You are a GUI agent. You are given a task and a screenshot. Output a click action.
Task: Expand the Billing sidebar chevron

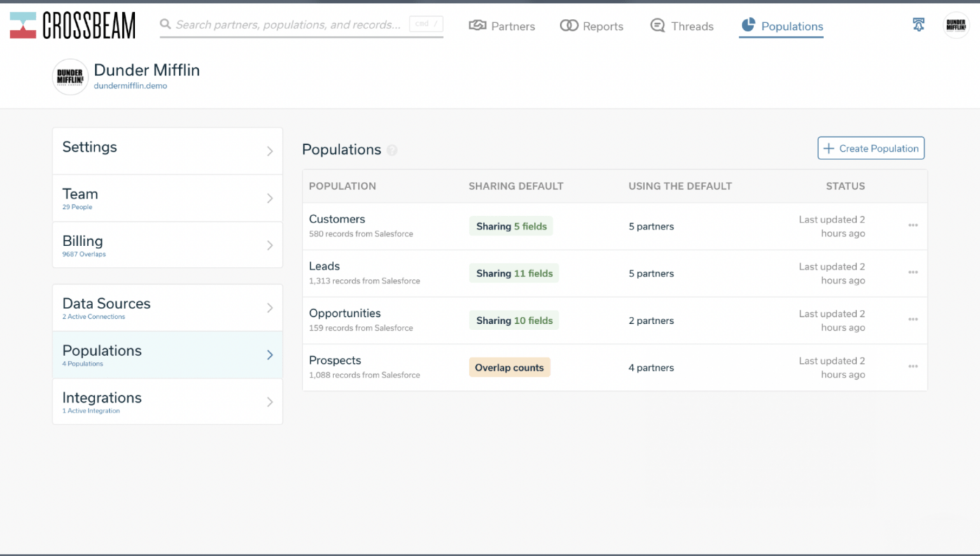269,245
